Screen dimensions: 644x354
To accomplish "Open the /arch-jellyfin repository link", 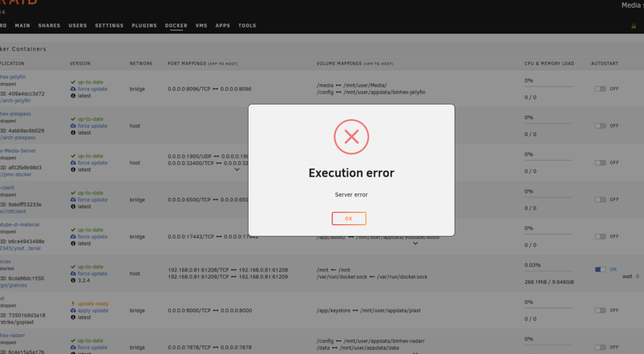I will tap(15, 101).
